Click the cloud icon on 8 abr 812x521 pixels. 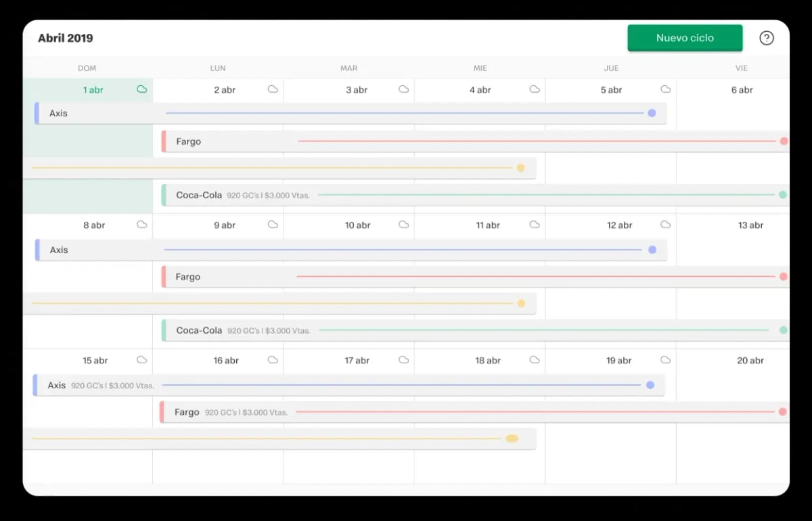point(141,224)
